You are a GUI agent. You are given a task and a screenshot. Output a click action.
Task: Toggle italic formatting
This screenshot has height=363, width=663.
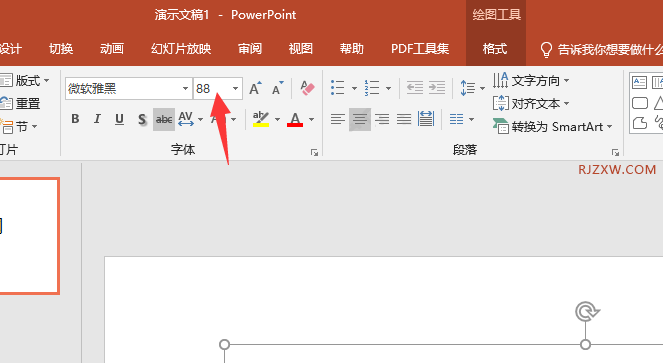click(97, 119)
